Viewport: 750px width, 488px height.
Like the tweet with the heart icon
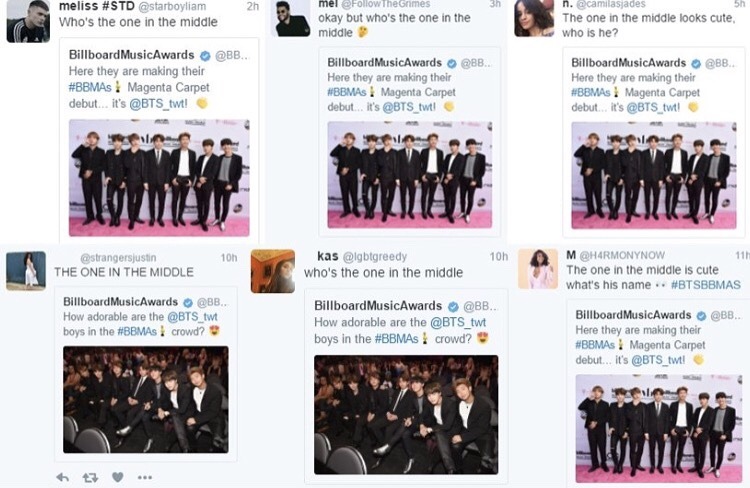[118, 477]
